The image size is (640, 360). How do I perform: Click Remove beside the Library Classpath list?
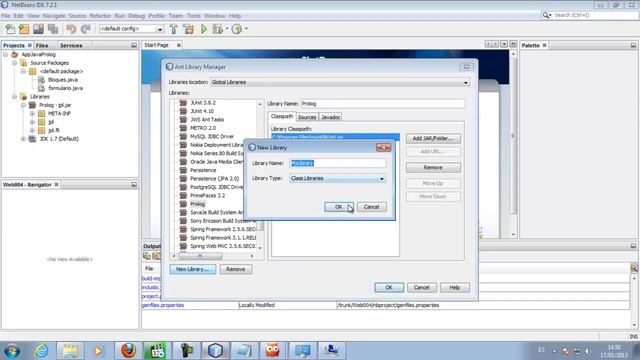(x=433, y=167)
